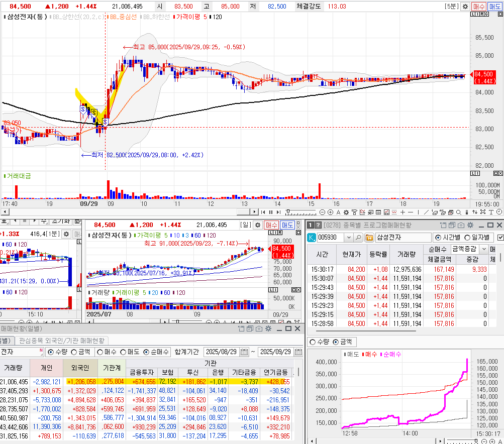The image size is (504, 444).
Task: Zoom out the main chart with minus magnifier
Action: [322, 212]
